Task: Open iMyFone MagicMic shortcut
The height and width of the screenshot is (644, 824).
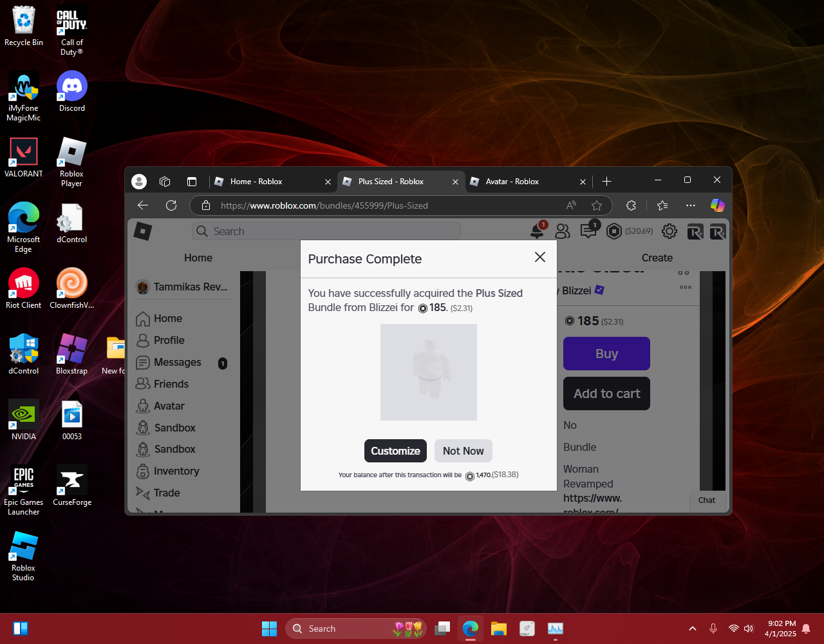Action: [24, 96]
